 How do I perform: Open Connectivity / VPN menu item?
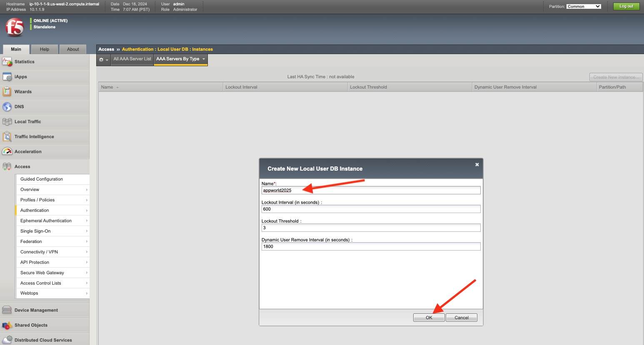pos(52,252)
